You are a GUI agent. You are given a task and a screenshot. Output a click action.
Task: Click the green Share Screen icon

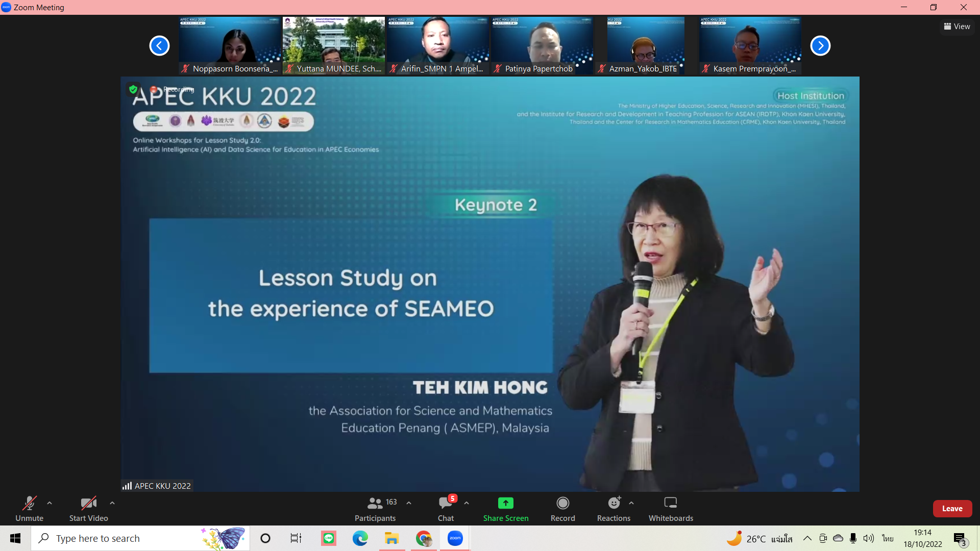point(505,503)
